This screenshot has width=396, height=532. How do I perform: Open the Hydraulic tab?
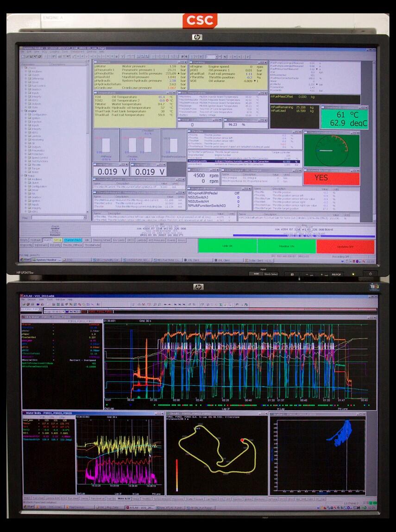click(x=36, y=240)
